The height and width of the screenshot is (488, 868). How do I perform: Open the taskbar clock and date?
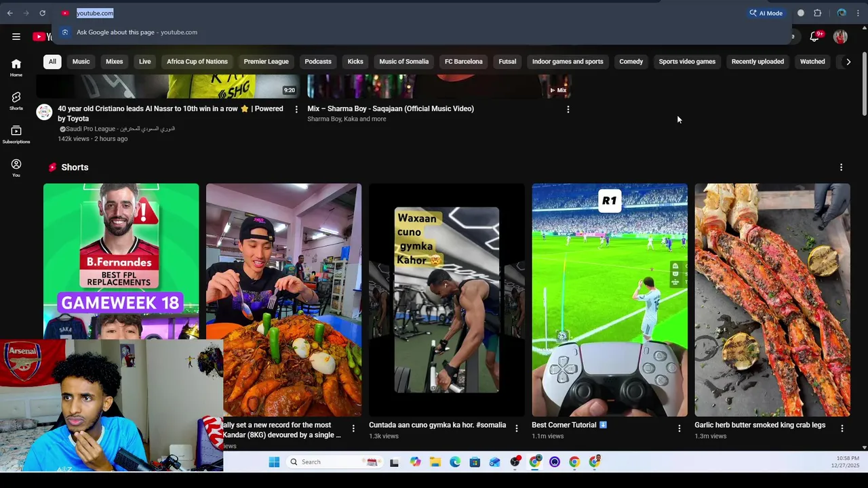pos(846,462)
